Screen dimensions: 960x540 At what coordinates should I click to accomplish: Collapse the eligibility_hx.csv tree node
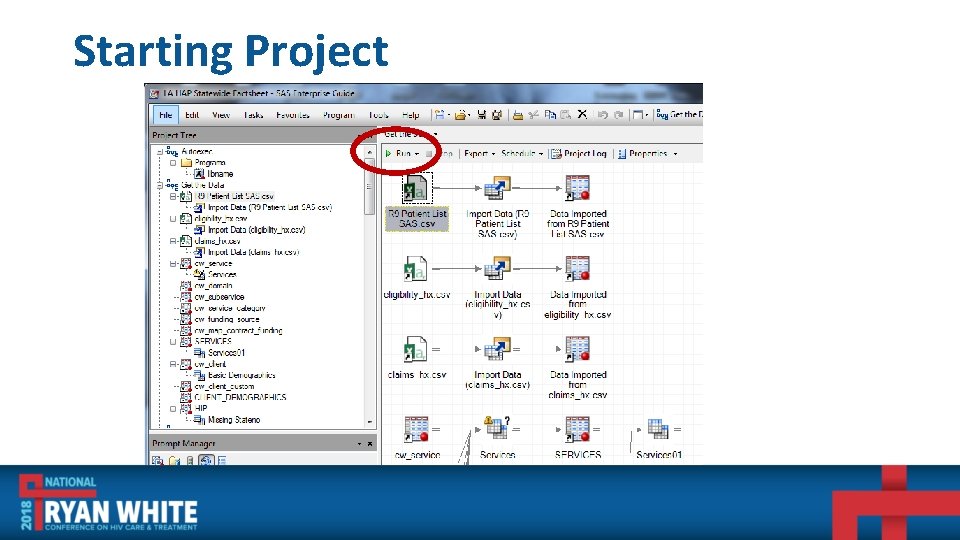tap(173, 219)
